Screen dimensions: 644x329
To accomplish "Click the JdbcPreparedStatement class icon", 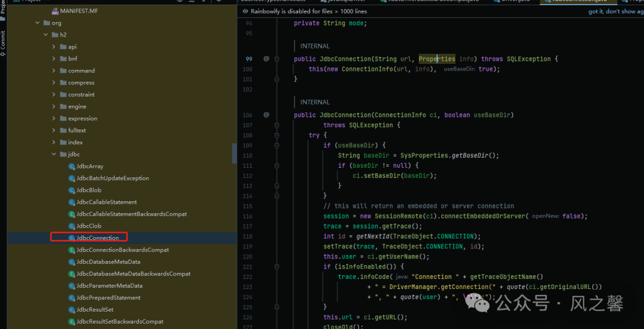I will 72,298.
